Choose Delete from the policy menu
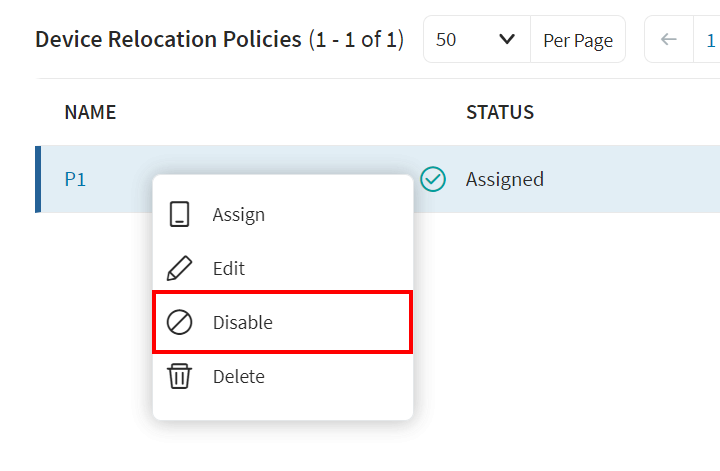 [x=239, y=377]
